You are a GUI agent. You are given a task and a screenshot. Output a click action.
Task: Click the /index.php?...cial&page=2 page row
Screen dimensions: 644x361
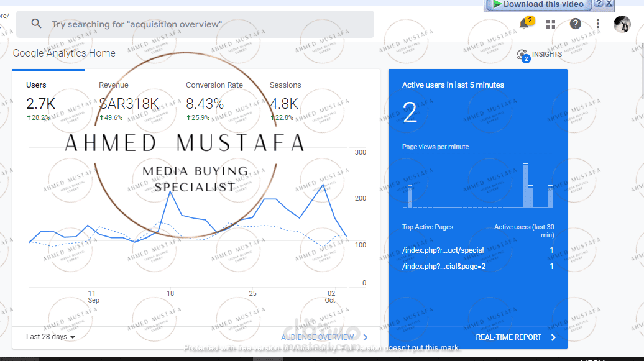tap(477, 267)
